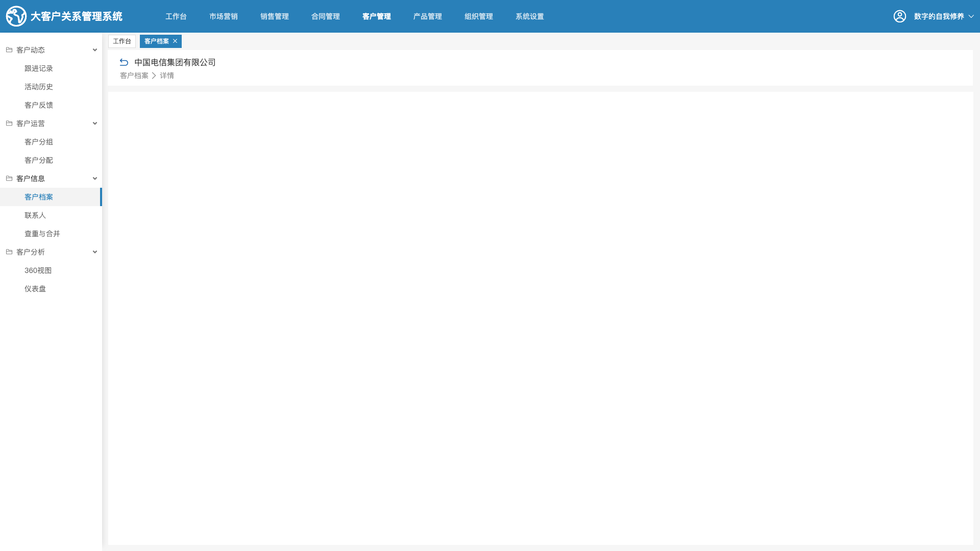Click the folder icon next to 客户分析
The width and height of the screenshot is (980, 551).
point(9,252)
